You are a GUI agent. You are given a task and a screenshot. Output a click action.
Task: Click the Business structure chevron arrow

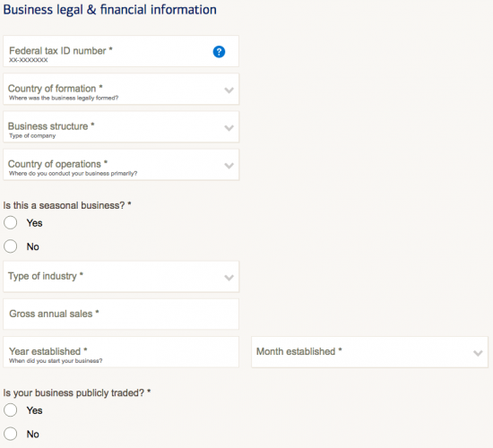pos(229,128)
